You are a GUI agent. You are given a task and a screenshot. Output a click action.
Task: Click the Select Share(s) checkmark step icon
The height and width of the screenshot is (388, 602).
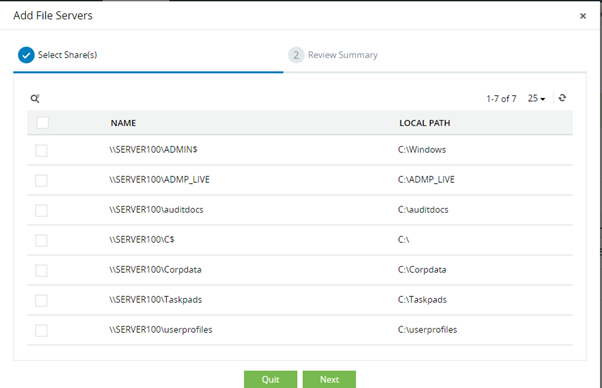(26, 55)
